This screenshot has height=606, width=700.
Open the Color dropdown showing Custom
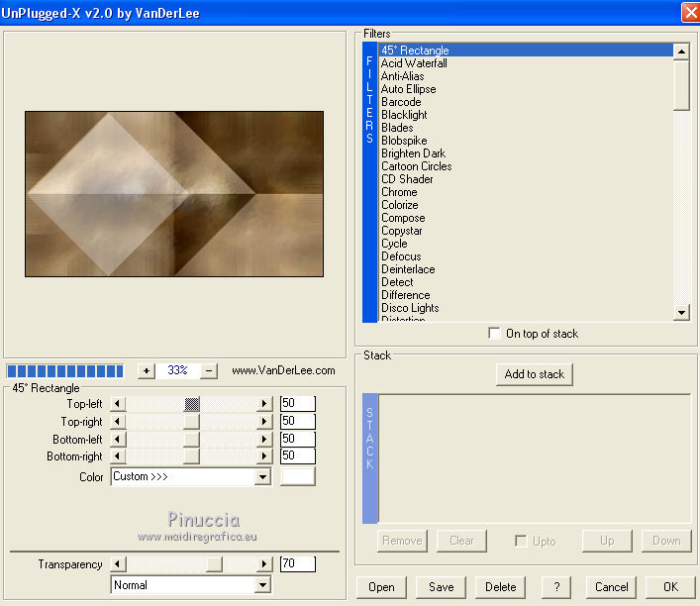(191, 476)
